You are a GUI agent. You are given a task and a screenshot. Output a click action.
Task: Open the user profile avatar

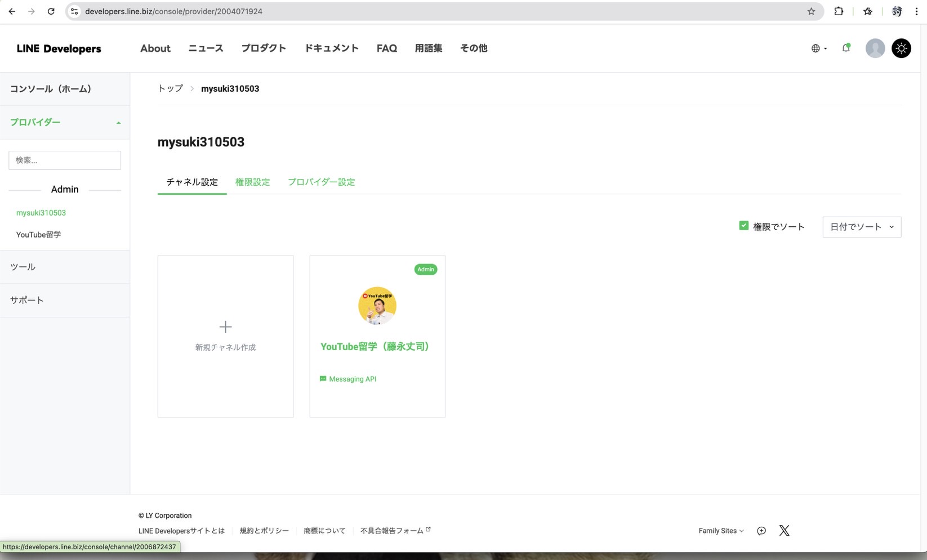tap(875, 48)
